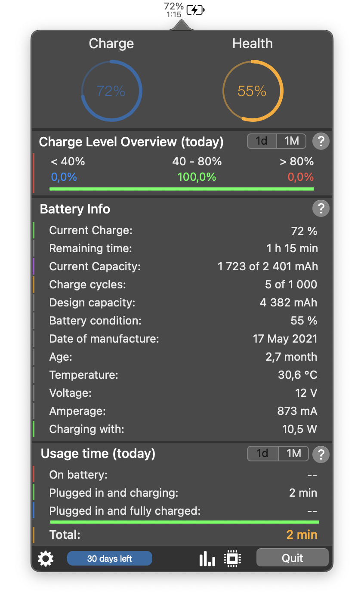The image size is (364, 606).
Task: Quit the battery app
Action: pyautogui.click(x=292, y=558)
